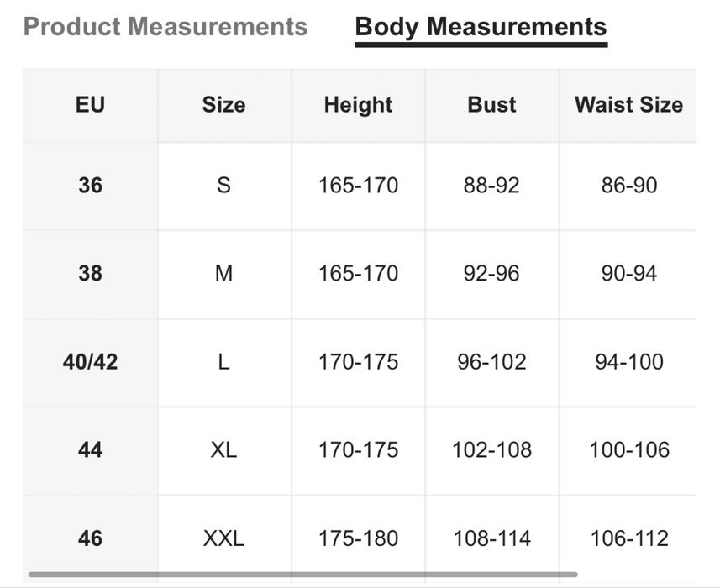This screenshot has height=588, width=720.
Task: Click the size M cell
Action: 223,273
